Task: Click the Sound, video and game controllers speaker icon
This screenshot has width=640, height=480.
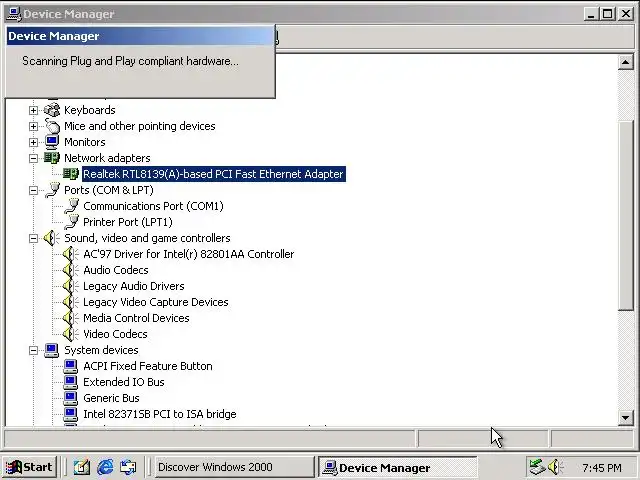Action: pos(52,238)
